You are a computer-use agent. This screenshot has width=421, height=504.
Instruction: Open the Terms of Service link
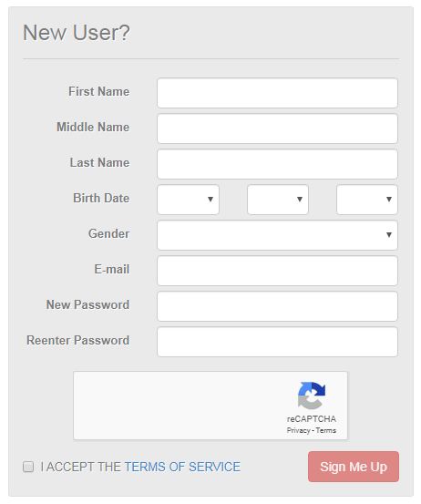(182, 467)
